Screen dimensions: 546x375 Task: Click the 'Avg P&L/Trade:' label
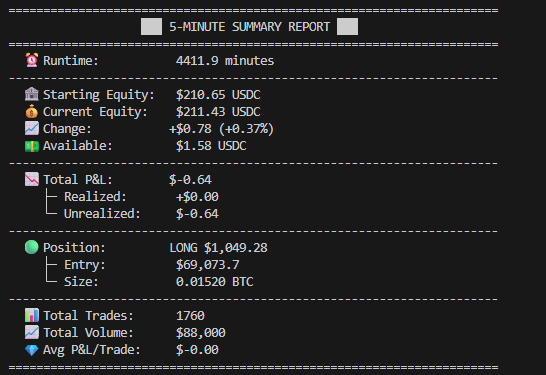tap(92, 350)
